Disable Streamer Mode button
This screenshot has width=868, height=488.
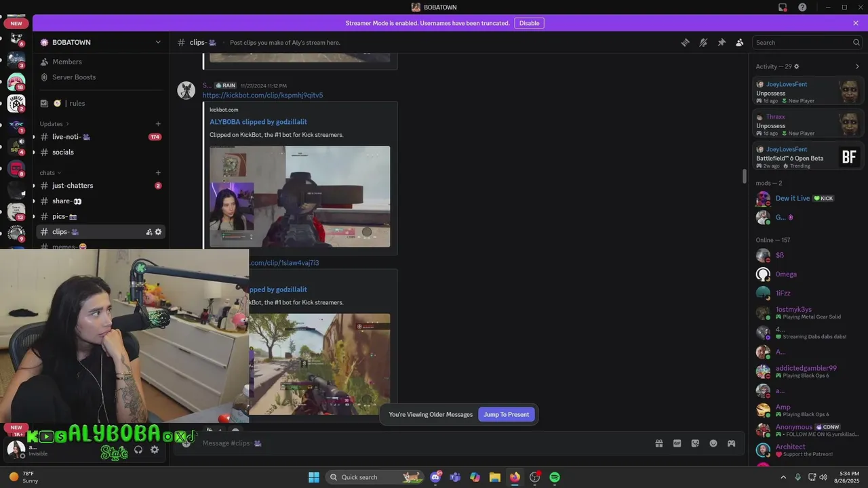(529, 23)
